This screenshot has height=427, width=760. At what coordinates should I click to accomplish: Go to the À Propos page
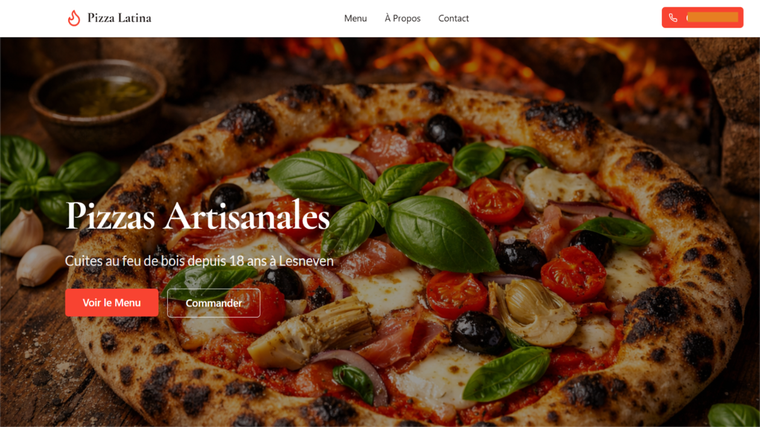tap(402, 18)
